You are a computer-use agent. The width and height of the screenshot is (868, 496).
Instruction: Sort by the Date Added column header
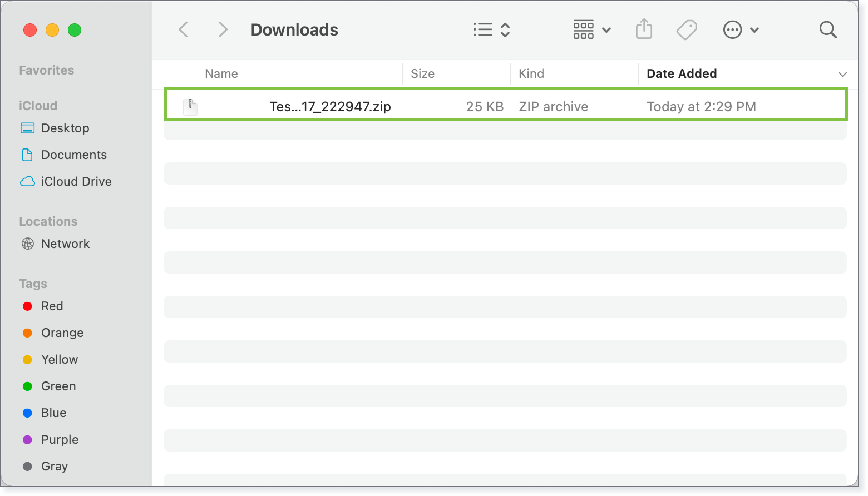pyautogui.click(x=682, y=73)
